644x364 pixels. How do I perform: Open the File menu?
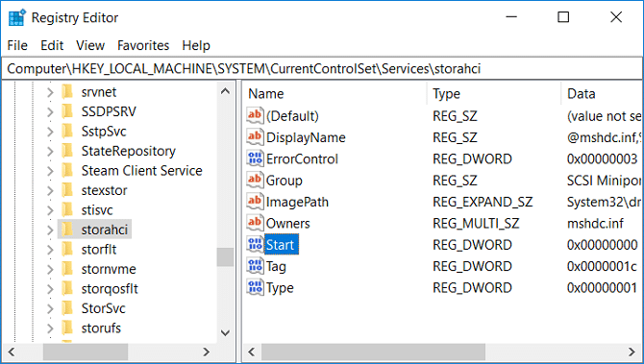[17, 45]
